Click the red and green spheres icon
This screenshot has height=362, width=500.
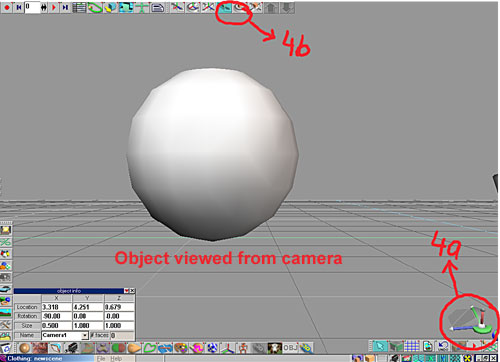point(118,348)
